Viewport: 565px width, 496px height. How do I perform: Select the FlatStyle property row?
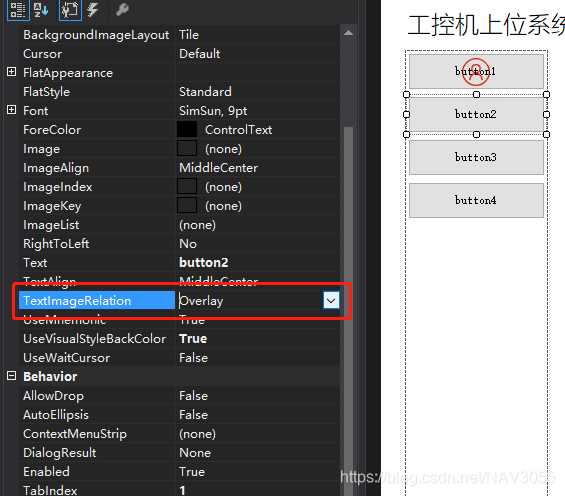179,92
